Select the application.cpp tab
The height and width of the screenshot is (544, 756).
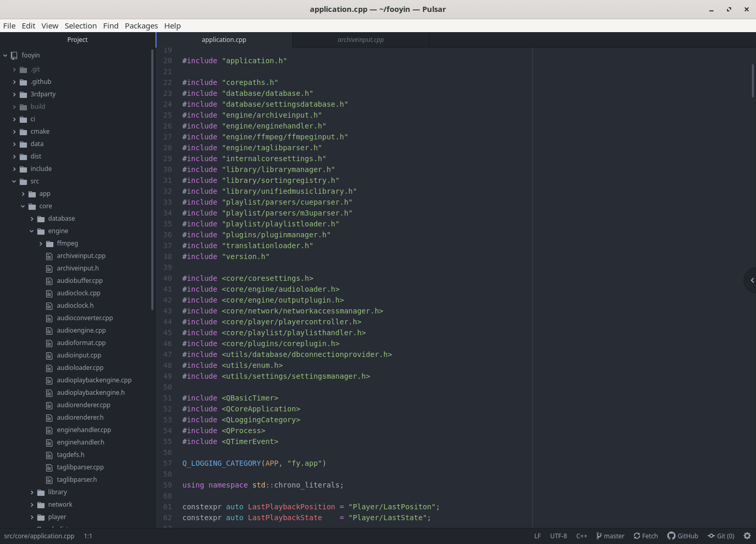(x=224, y=40)
